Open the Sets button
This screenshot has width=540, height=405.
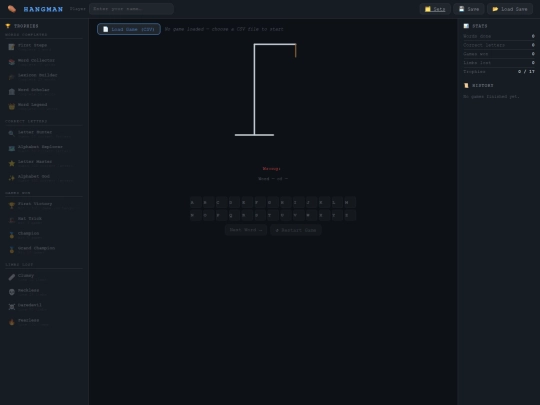pos(435,9)
